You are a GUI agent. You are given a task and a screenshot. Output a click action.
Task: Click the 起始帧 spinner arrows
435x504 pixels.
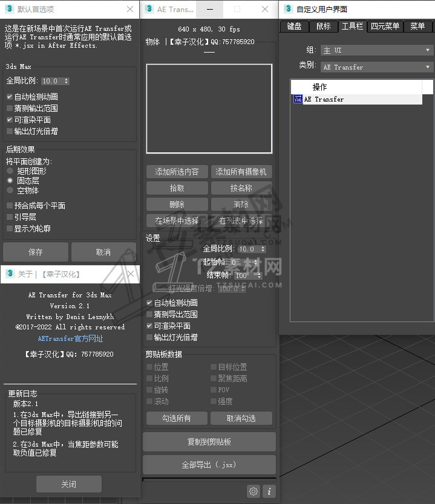(x=256, y=262)
